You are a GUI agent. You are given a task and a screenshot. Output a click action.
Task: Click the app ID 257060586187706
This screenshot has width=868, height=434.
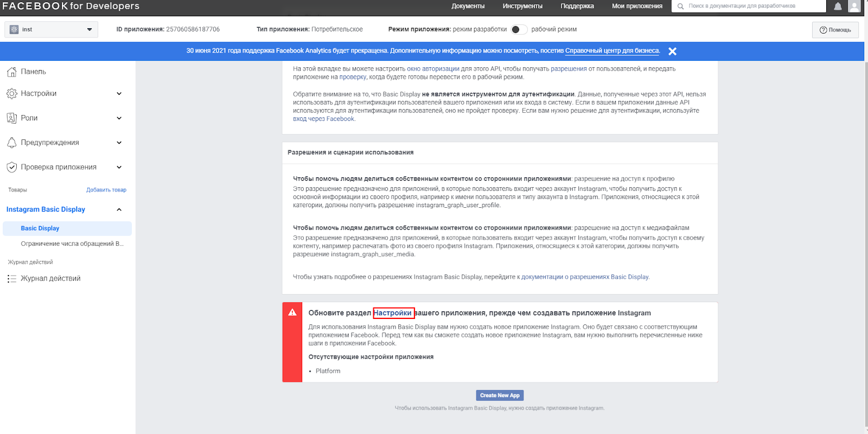point(193,29)
